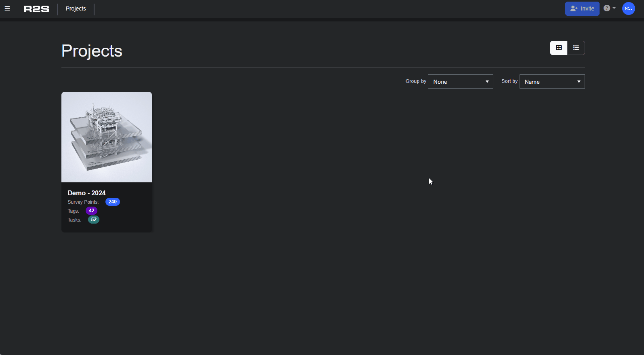Click the Demo - 2024 project title
The image size is (644, 355).
pyautogui.click(x=86, y=193)
